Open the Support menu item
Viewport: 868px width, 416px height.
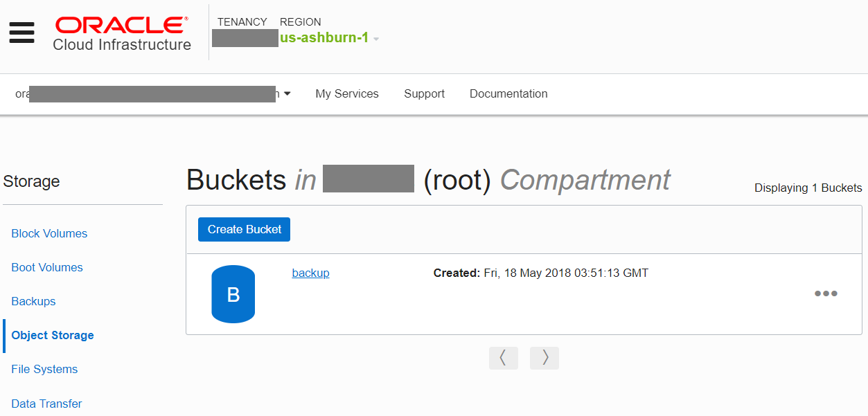(x=425, y=93)
